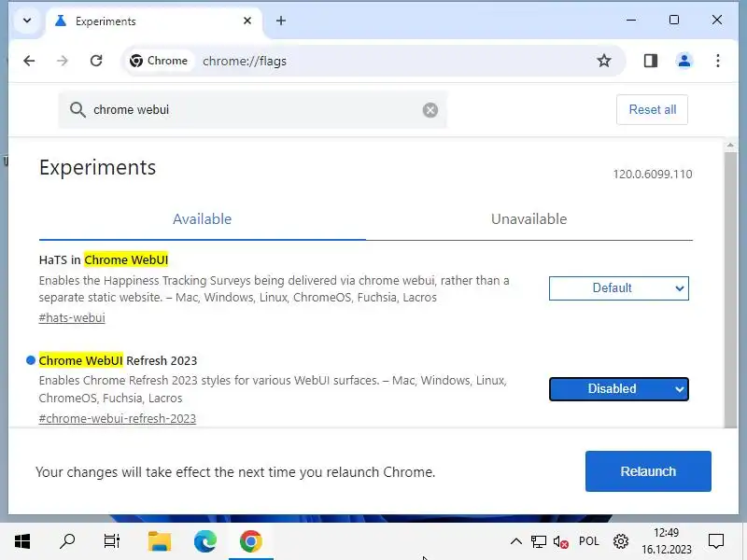Click the Experiments page heading

pyautogui.click(x=98, y=168)
